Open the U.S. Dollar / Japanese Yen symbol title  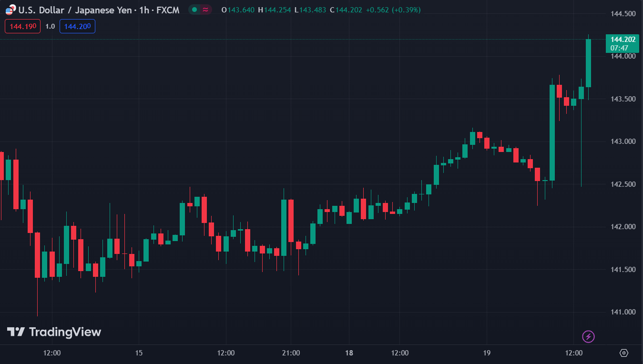point(99,10)
